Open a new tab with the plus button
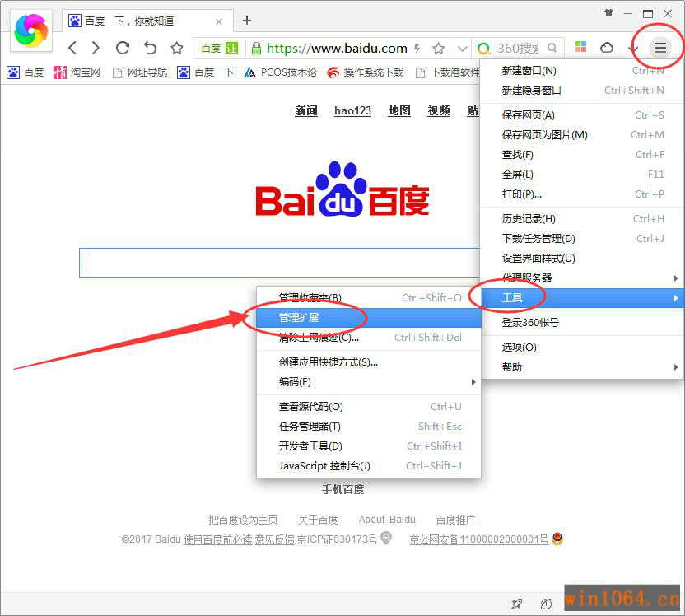Image resolution: width=685 pixels, height=616 pixels. click(x=247, y=21)
